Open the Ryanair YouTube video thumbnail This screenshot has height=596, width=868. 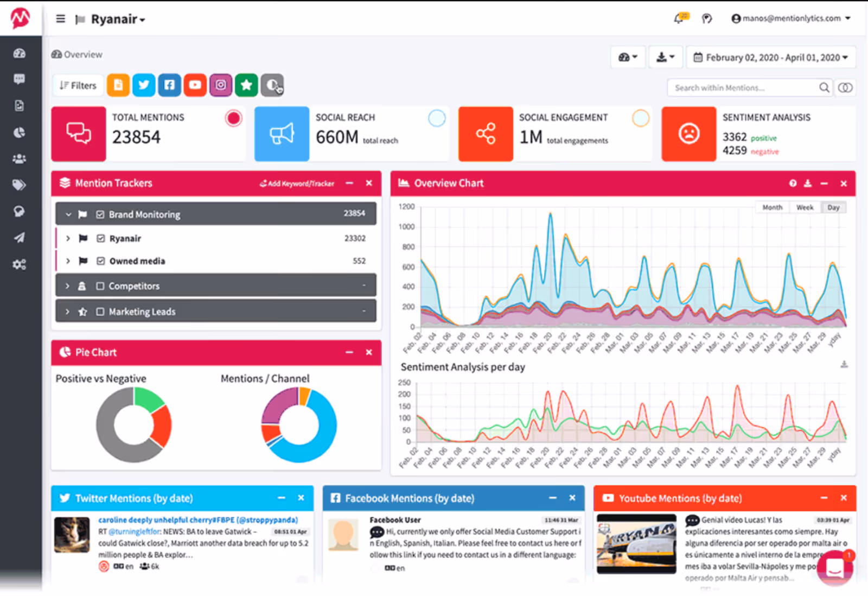636,544
